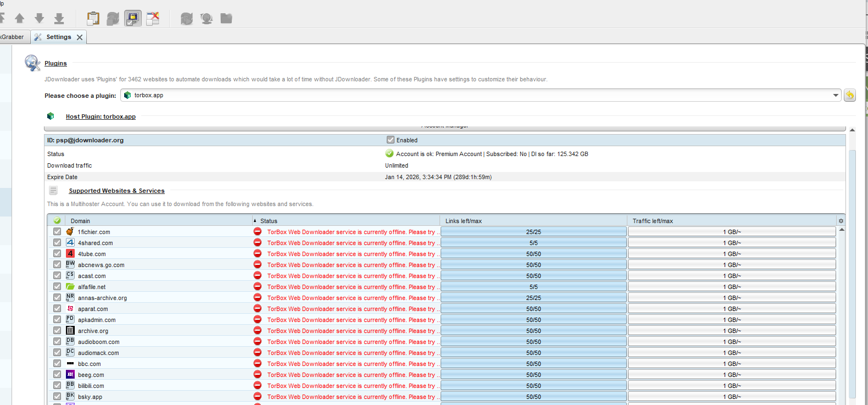Click the settings panel vertical scrollbar track

(852, 275)
